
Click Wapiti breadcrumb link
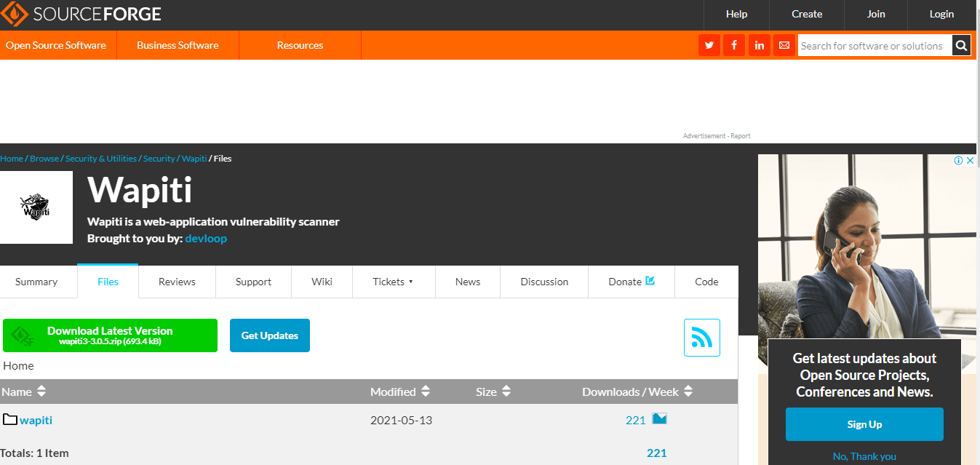pos(194,158)
